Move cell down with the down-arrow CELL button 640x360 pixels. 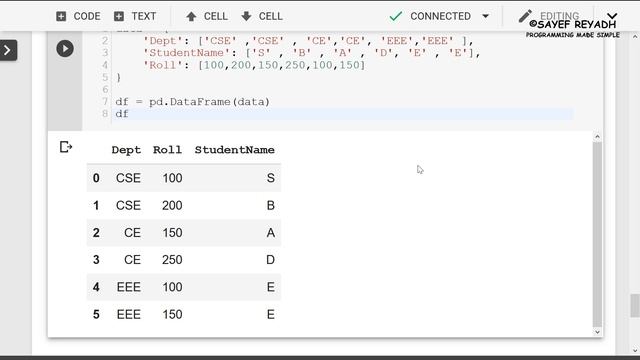pyautogui.click(x=262, y=16)
